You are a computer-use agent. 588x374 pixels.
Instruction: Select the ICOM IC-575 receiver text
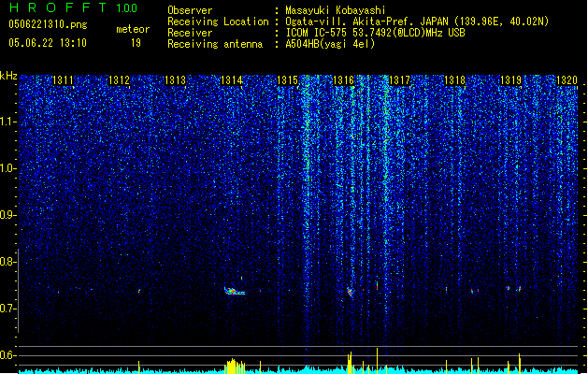coord(375,33)
